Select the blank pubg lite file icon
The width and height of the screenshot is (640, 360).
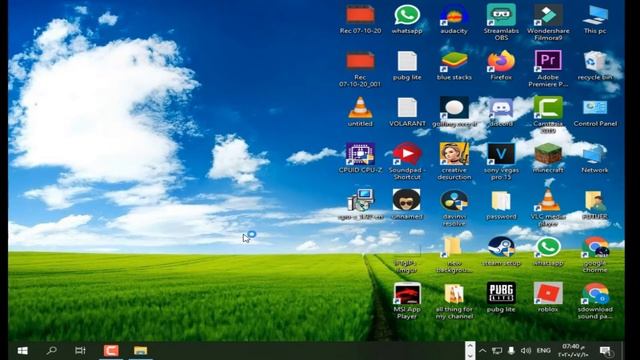407,66
